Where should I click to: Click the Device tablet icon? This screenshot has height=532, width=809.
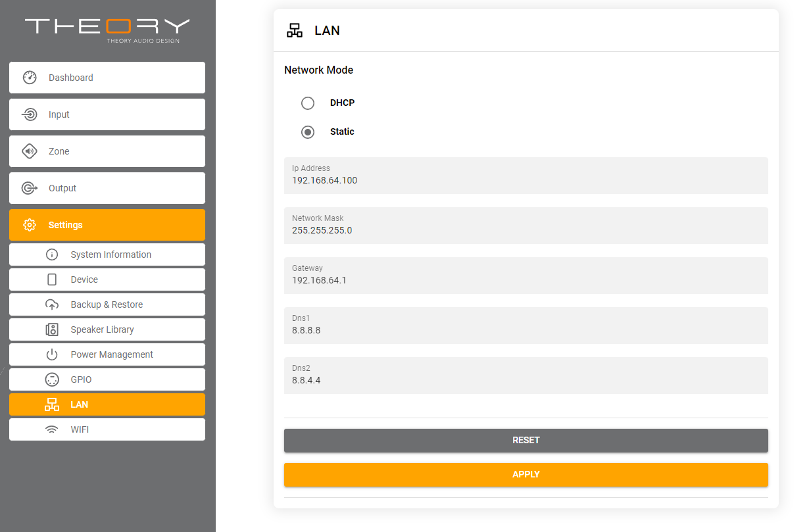click(52, 279)
